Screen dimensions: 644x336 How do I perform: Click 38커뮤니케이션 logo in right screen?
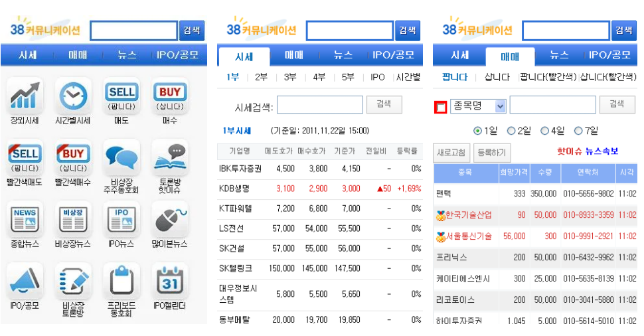click(477, 28)
